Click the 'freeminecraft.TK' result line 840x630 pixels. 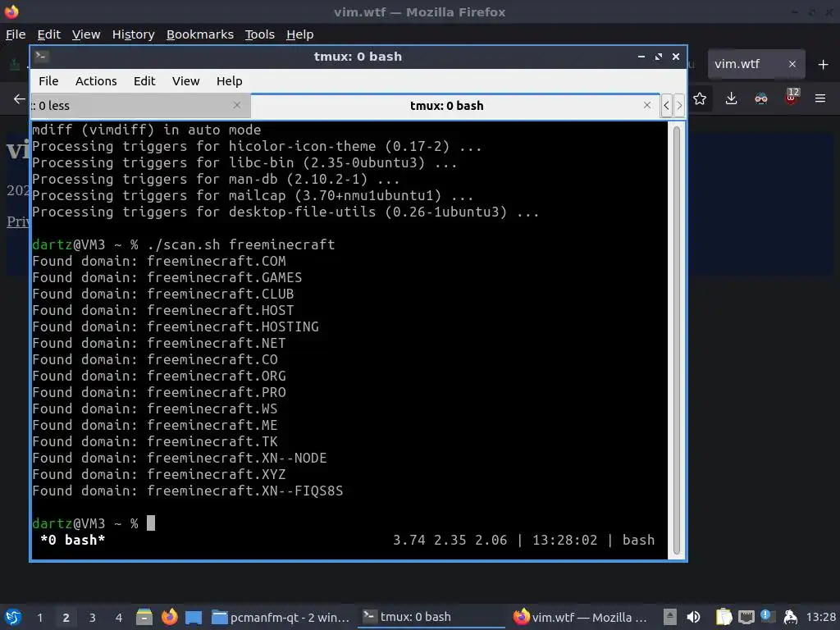(x=155, y=441)
